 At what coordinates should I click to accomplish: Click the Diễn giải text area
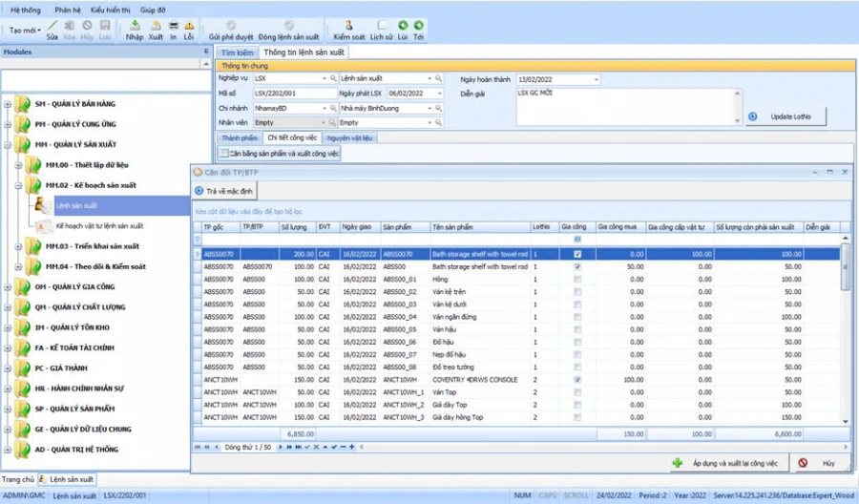[x=624, y=107]
